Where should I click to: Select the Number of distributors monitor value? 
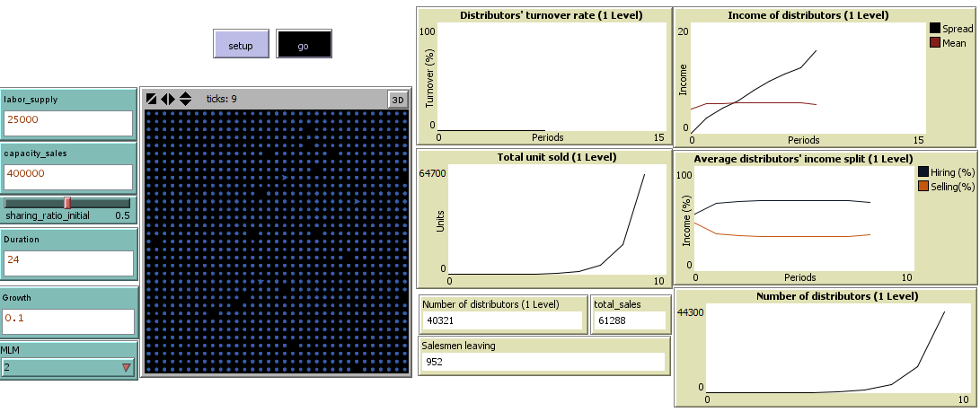click(502, 320)
